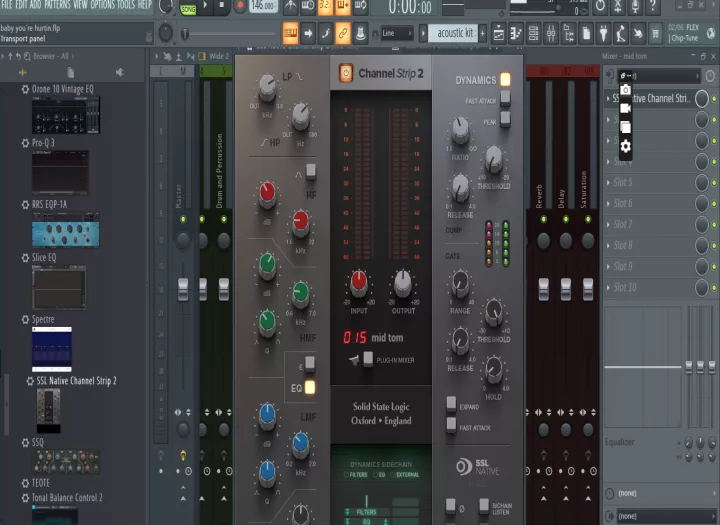Open the Channel rack icon
This screenshot has width=720, height=525.
point(533,33)
